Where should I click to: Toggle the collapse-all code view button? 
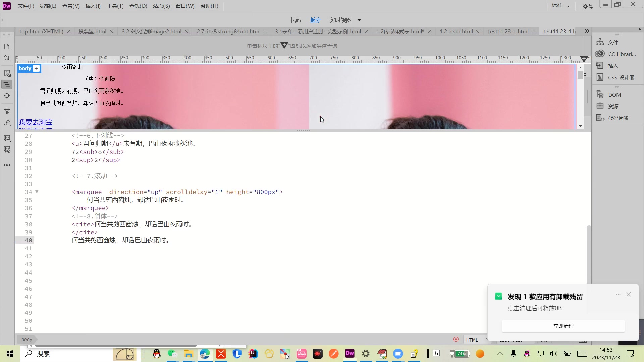click(7, 84)
